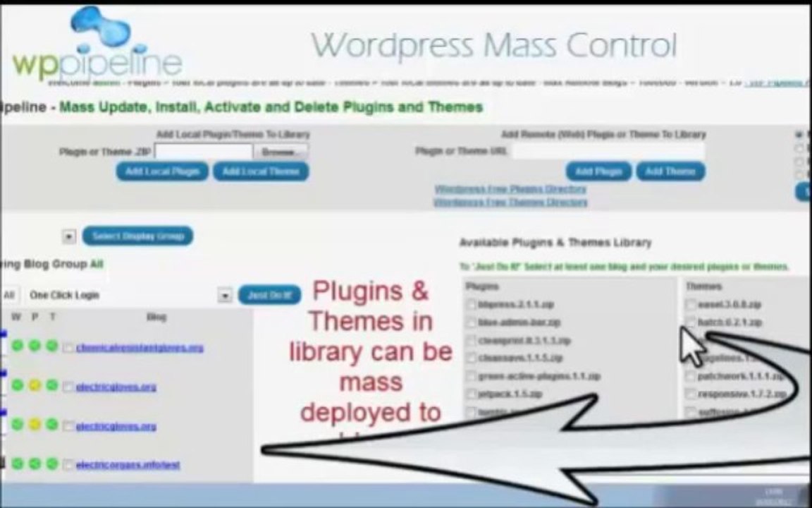Click the Themes list heading
The height and width of the screenshot is (508, 812).
pyautogui.click(x=703, y=286)
